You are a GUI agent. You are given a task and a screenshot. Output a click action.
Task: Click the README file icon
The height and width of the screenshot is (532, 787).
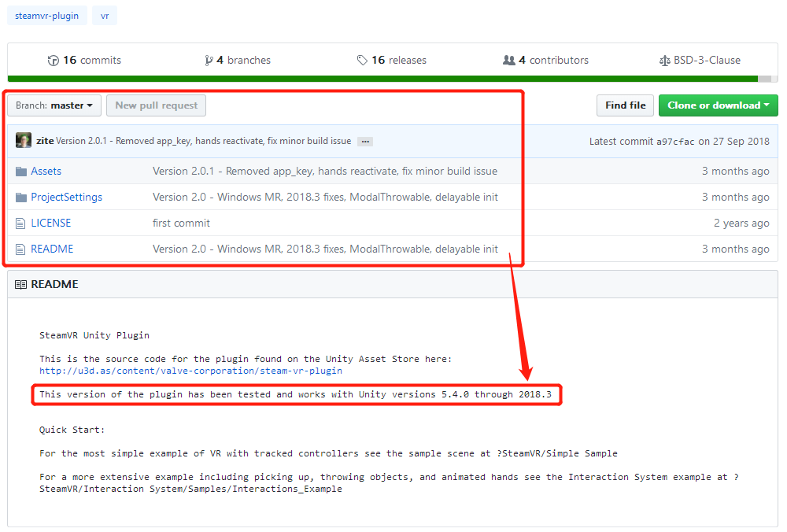tap(20, 249)
